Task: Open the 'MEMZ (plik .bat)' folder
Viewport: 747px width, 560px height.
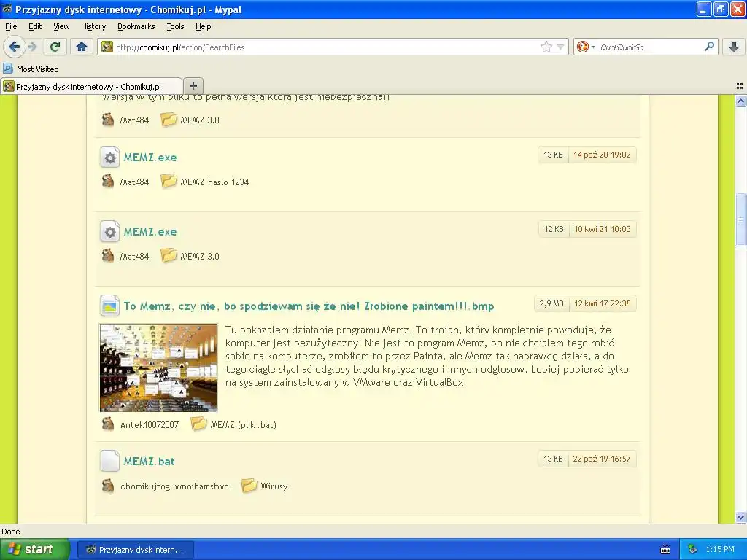Action: point(244,425)
